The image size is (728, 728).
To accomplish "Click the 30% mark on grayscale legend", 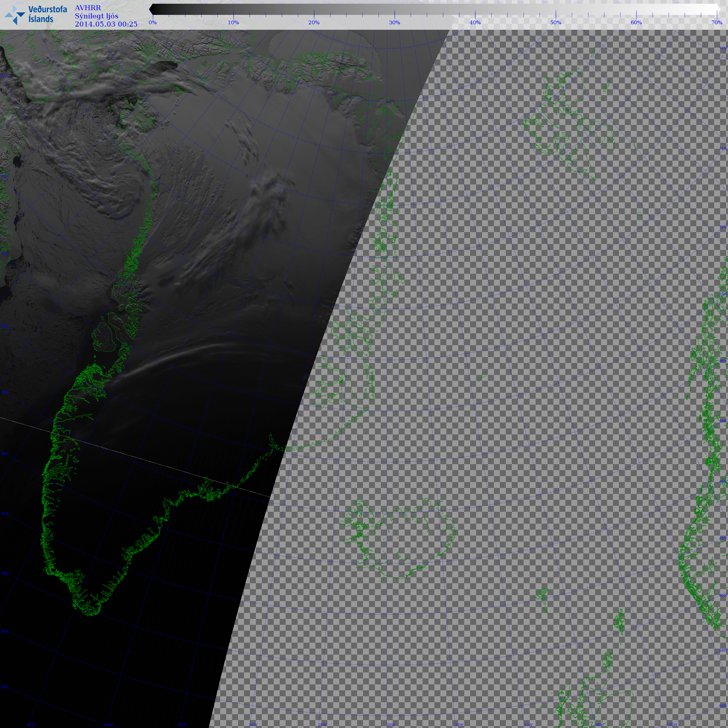I will (394, 23).
